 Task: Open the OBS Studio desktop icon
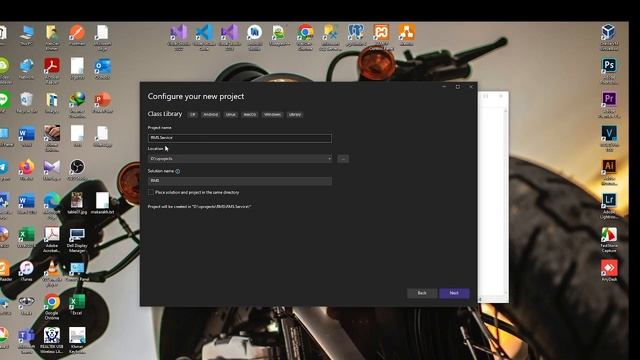(77, 170)
